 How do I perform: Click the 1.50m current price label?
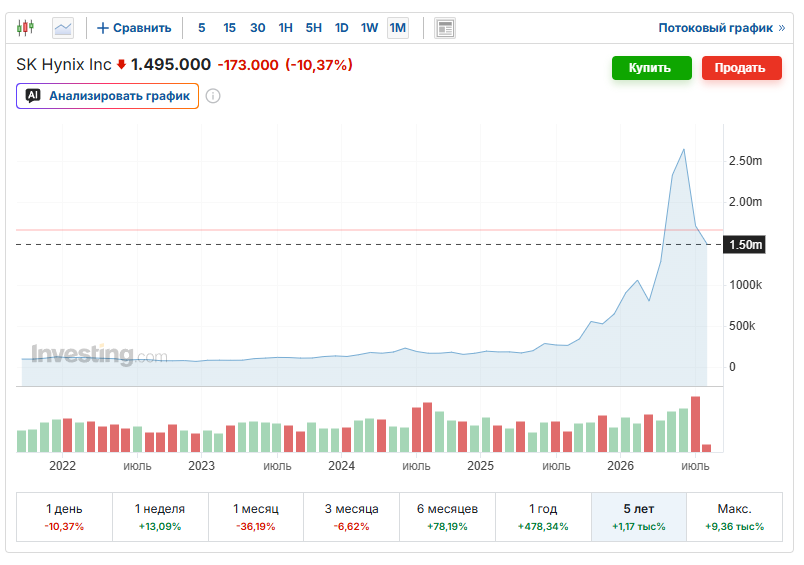click(744, 245)
